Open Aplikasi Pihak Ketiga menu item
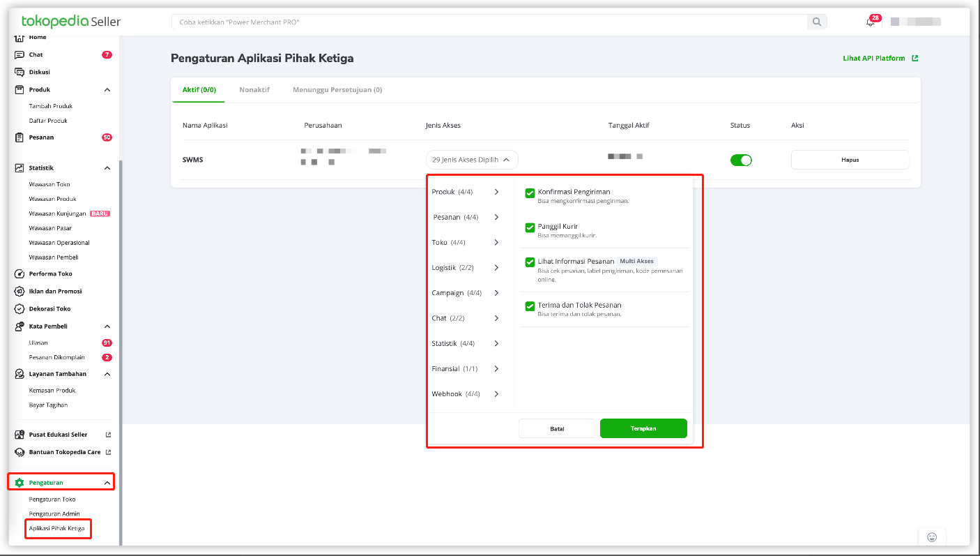The height and width of the screenshot is (556, 980). [x=57, y=529]
